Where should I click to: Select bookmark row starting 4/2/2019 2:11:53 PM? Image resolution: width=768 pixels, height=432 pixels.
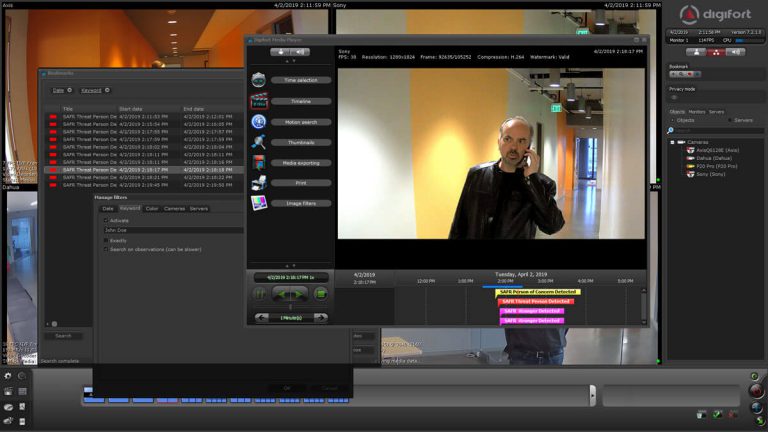pyautogui.click(x=144, y=117)
